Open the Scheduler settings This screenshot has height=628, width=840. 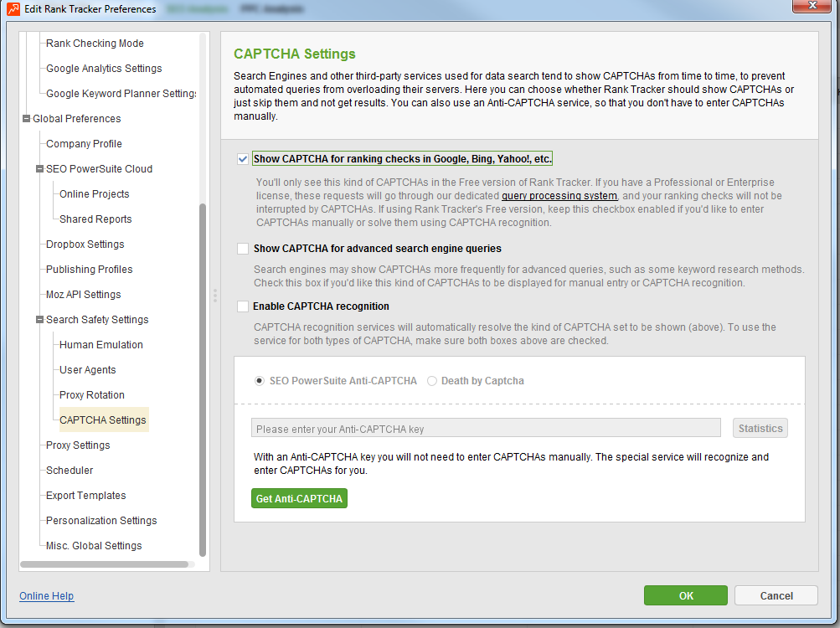[70, 471]
